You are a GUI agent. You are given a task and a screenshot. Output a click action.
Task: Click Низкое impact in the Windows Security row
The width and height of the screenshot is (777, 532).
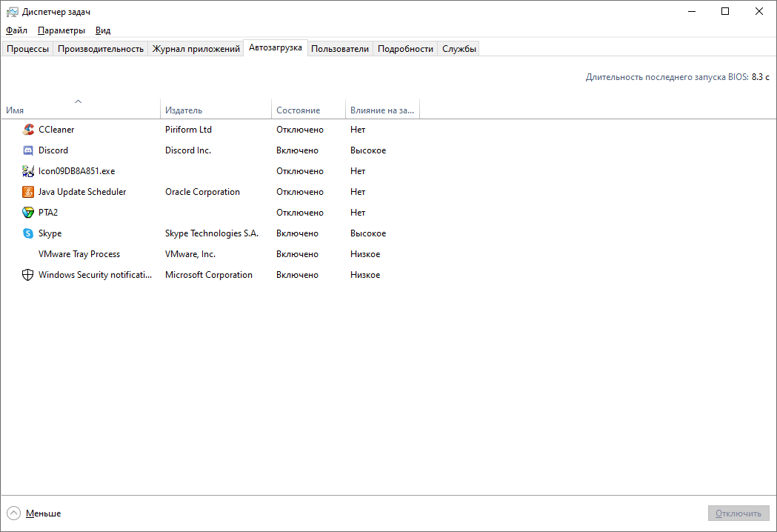tap(365, 275)
